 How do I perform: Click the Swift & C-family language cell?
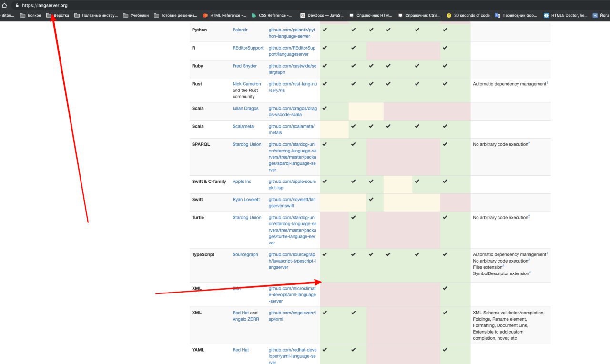point(210,185)
